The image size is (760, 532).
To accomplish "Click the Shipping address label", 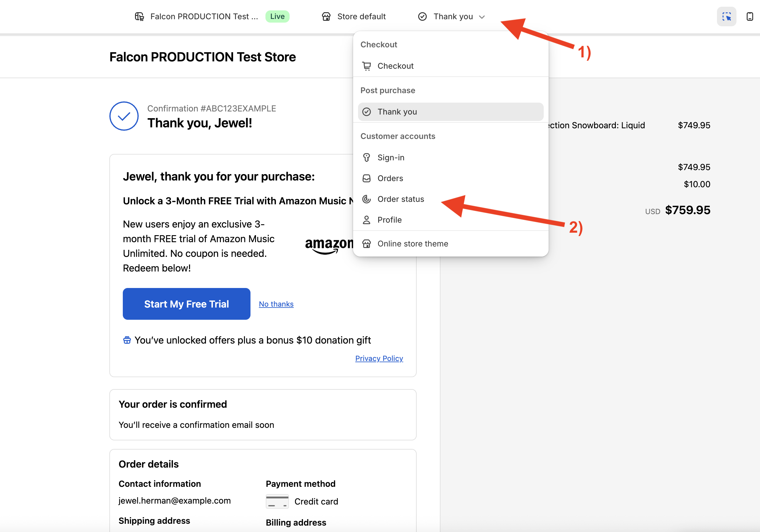I will click(154, 521).
